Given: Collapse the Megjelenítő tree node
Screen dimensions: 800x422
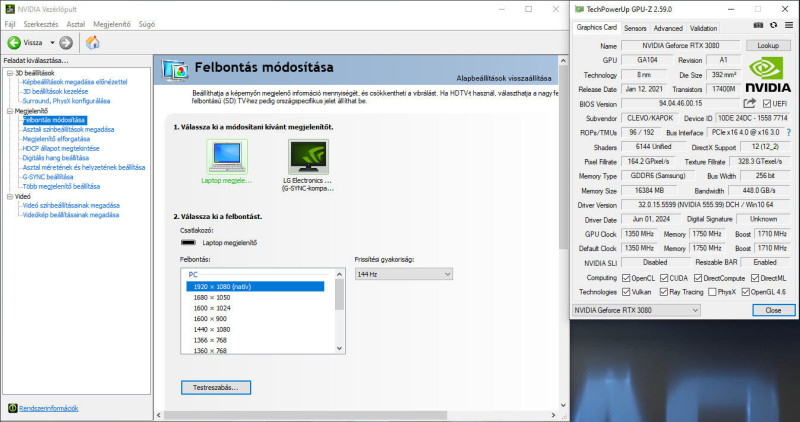Looking at the screenshot, I should [10, 111].
